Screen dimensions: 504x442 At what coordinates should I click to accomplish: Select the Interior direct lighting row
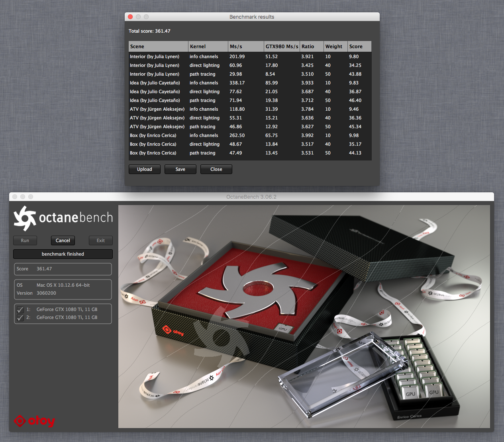point(250,65)
